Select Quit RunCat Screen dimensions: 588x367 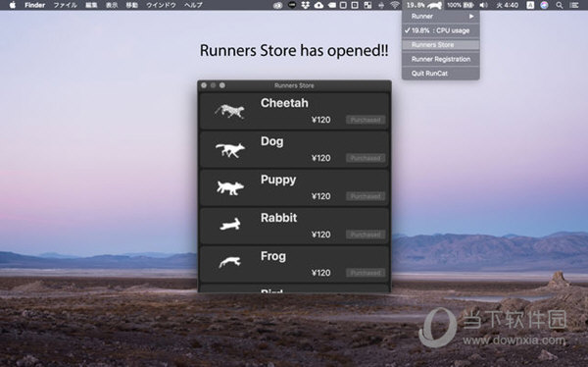click(441, 74)
